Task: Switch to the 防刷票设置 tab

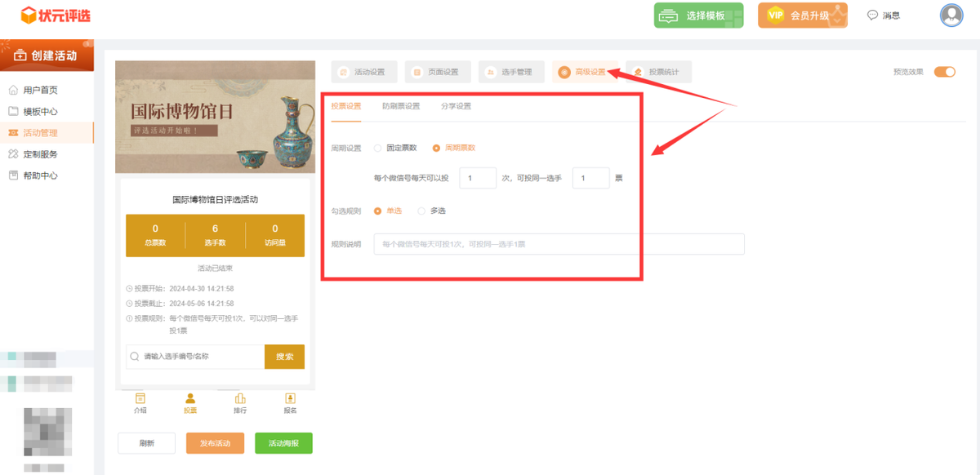Action: click(x=401, y=106)
